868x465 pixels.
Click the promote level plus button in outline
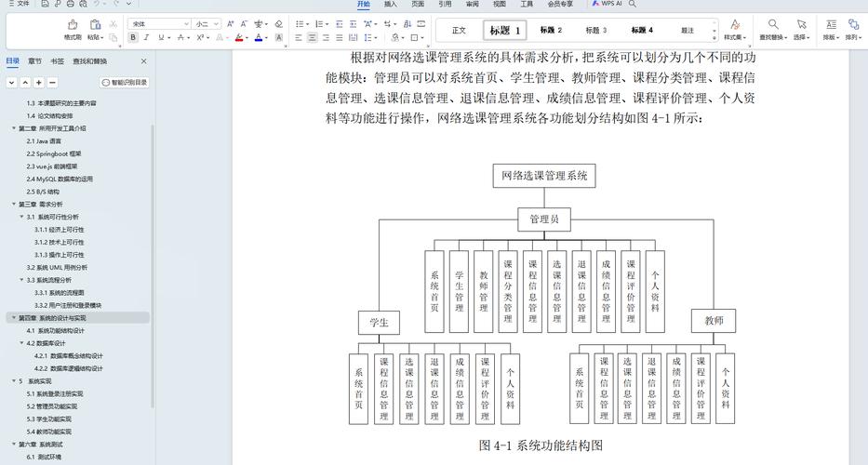pos(39,83)
